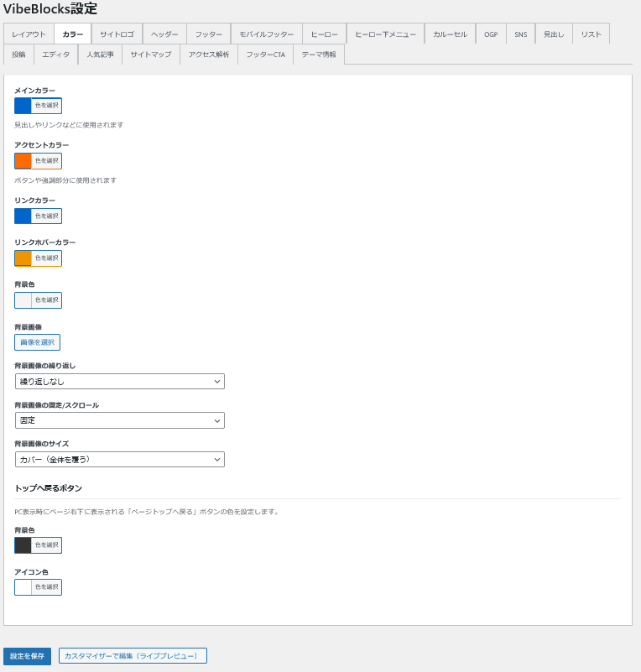
Task: Switch to the サイトロゴ tab
Action: coord(117,34)
